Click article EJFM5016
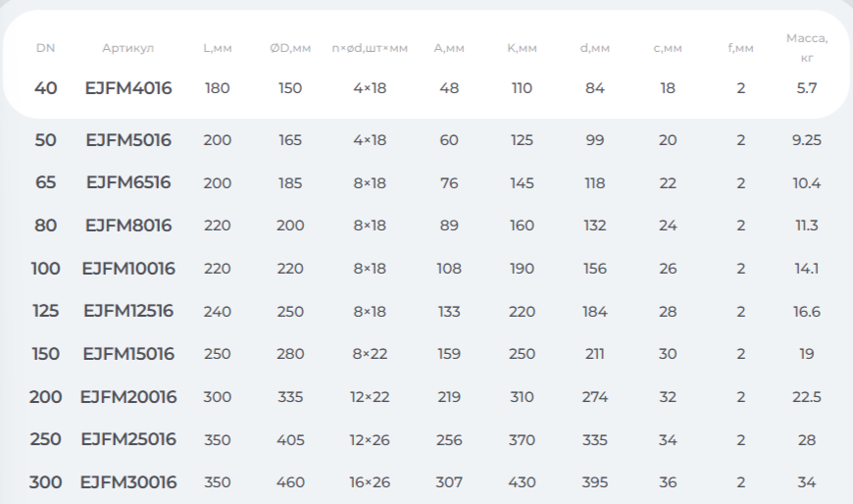The image size is (853, 504). 128,140
